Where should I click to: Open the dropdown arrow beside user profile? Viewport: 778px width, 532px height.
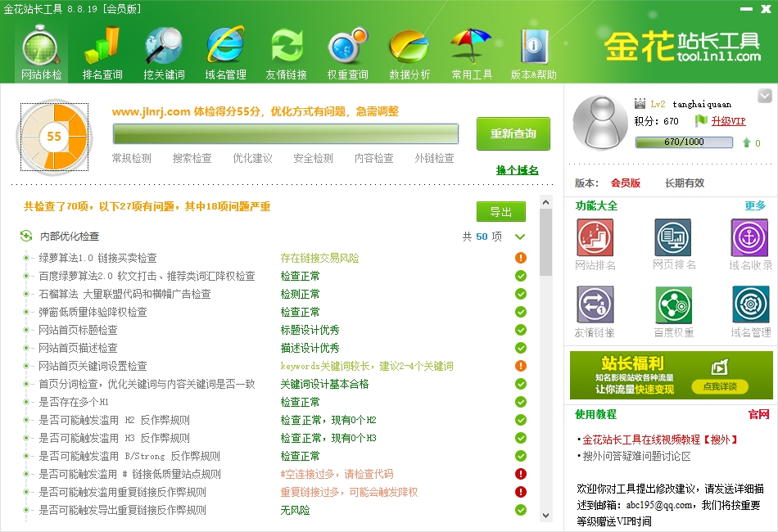(x=764, y=96)
